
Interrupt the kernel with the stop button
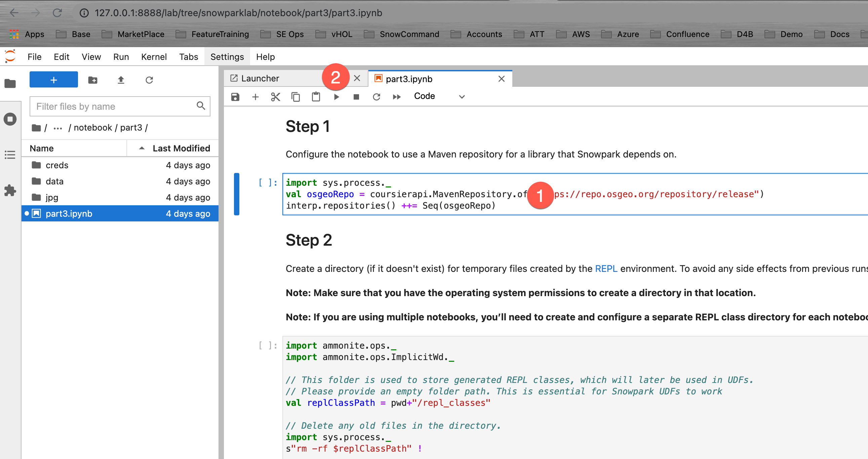pyautogui.click(x=356, y=97)
